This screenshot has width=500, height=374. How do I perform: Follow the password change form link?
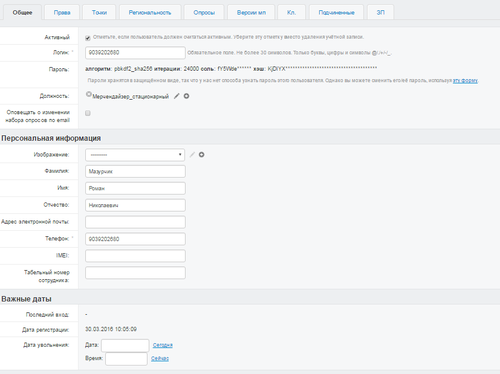pos(465,80)
